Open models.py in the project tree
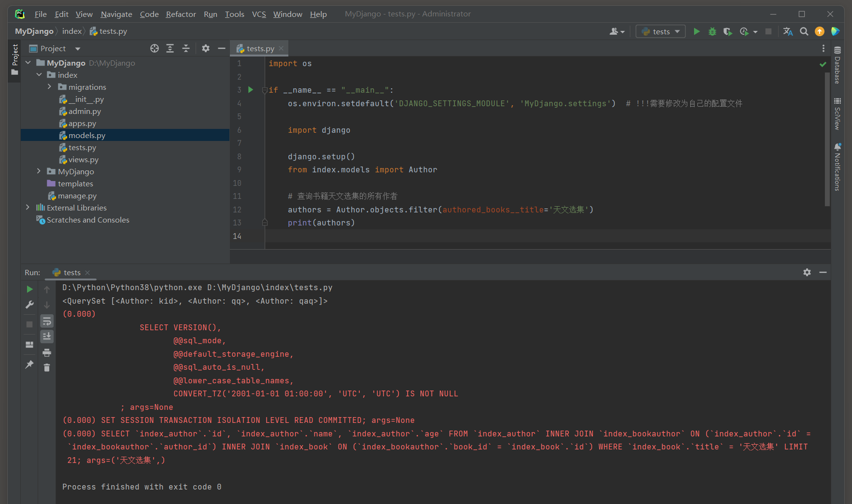 tap(87, 135)
